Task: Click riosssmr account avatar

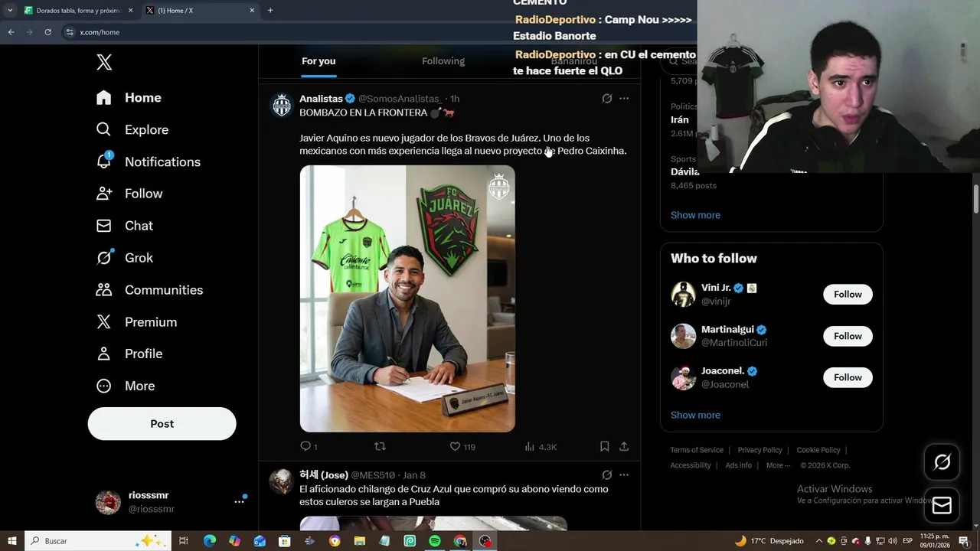Action: coord(108,502)
